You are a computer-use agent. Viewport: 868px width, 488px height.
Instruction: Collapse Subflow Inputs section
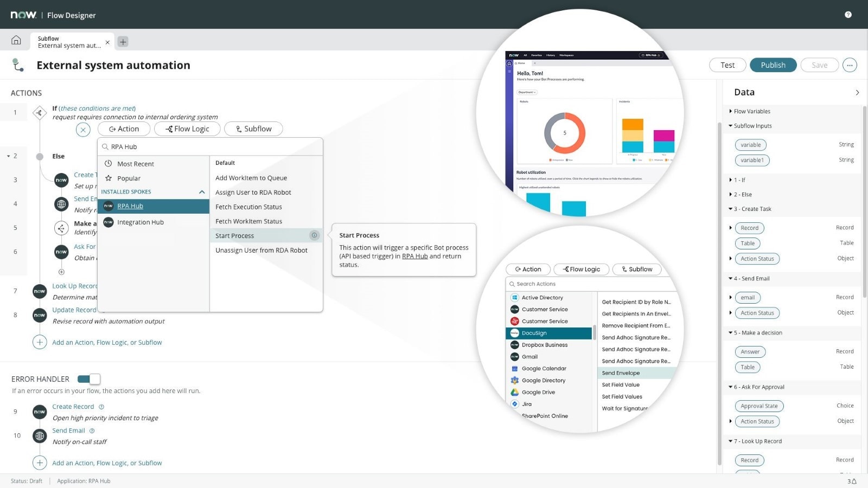730,126
